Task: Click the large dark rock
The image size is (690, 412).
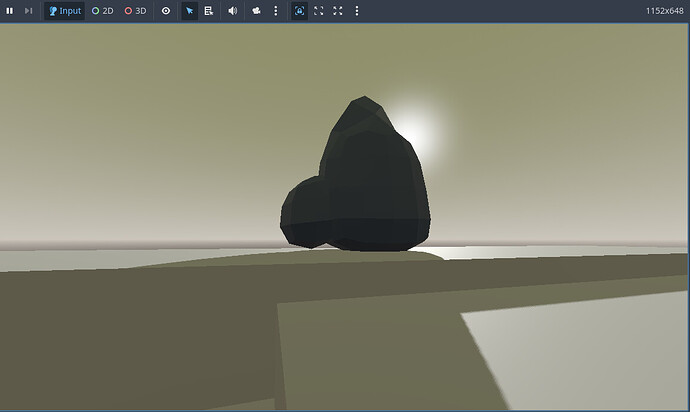Action: tap(375, 180)
